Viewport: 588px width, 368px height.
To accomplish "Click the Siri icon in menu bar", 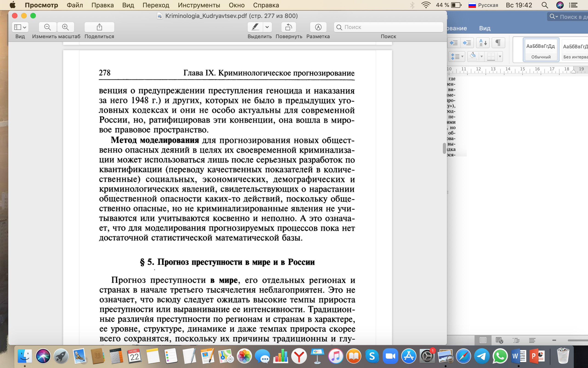I will click(560, 5).
